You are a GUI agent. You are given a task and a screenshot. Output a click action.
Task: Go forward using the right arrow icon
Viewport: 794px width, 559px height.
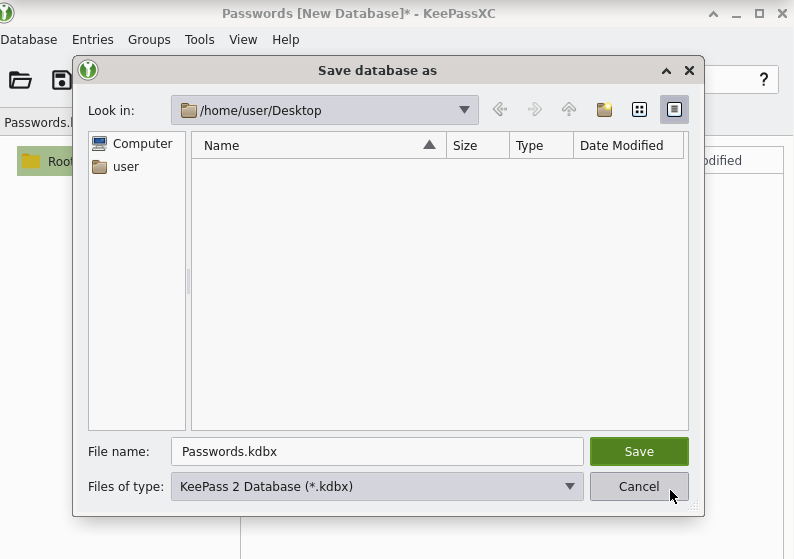(x=534, y=110)
